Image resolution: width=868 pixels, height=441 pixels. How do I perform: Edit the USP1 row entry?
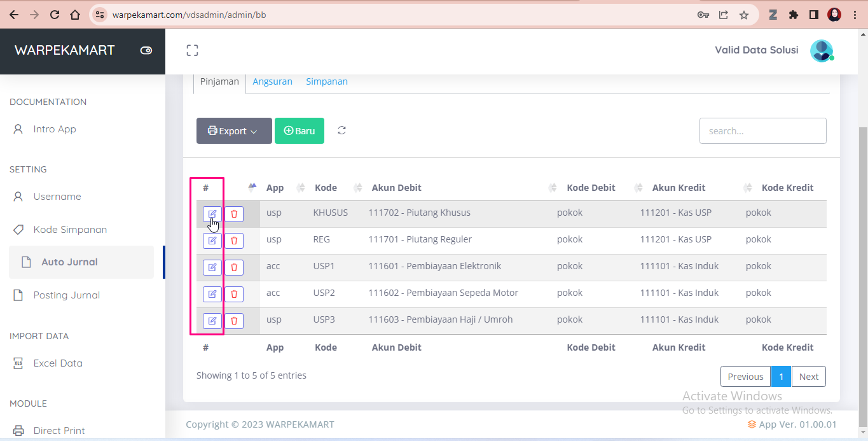tap(212, 267)
